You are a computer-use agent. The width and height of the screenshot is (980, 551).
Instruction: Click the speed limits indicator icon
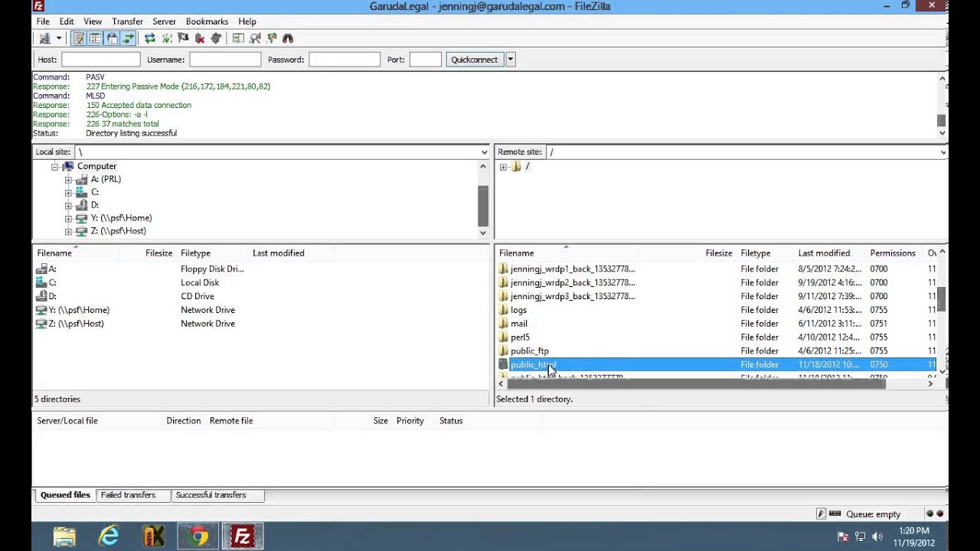coord(835,514)
